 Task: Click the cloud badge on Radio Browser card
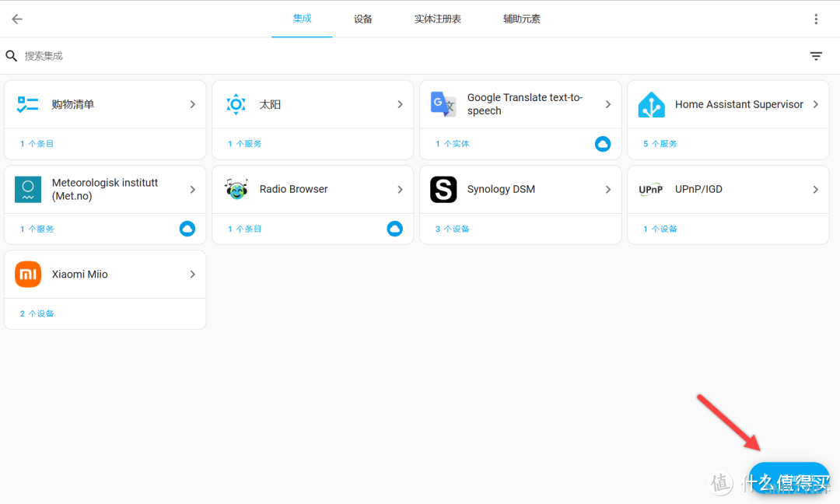[395, 229]
